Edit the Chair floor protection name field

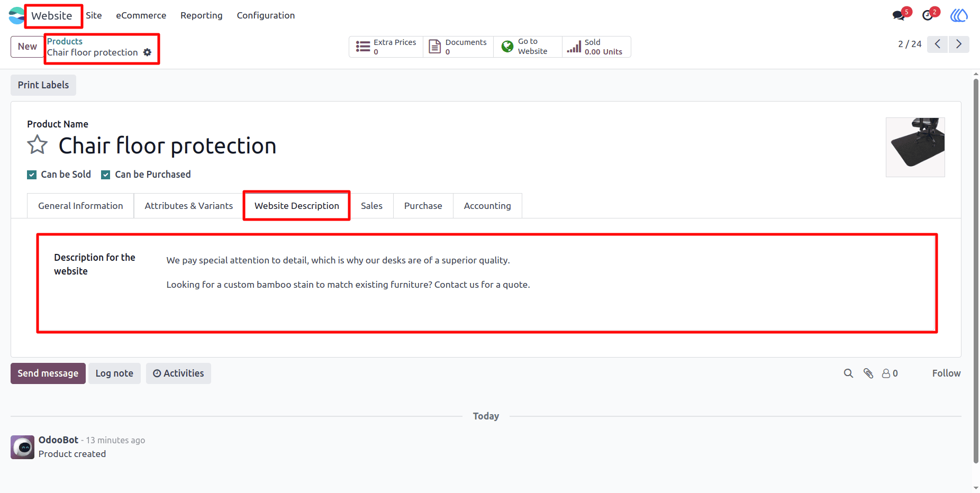pyautogui.click(x=167, y=146)
